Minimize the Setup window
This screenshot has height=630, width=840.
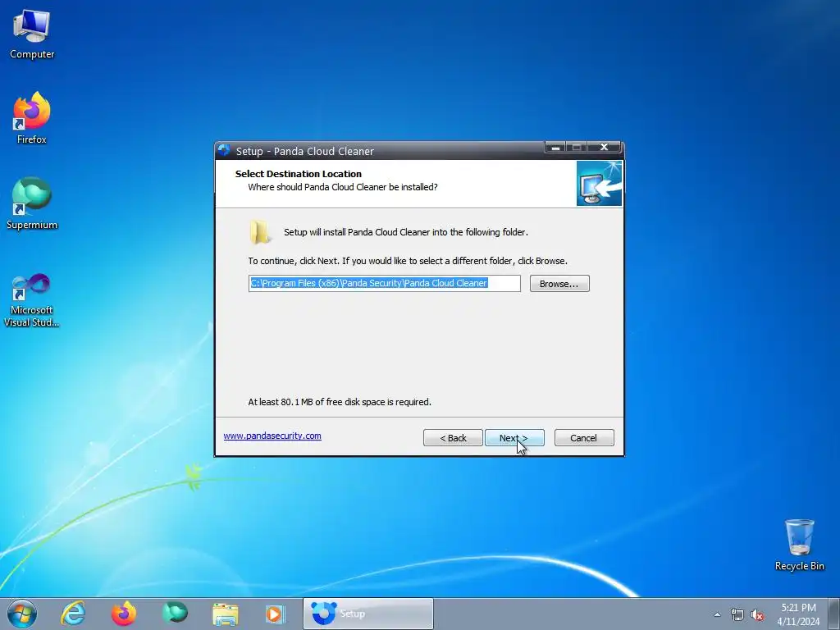tap(555, 148)
